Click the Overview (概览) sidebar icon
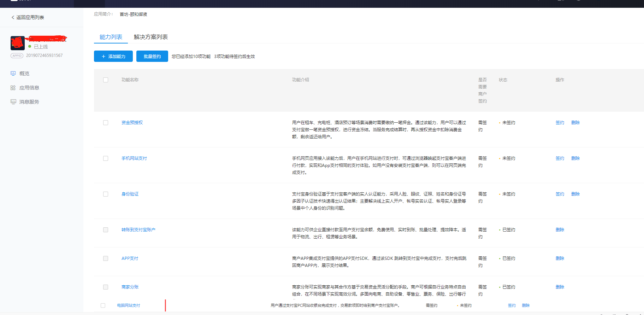The width and height of the screenshot is (644, 315). click(13, 74)
